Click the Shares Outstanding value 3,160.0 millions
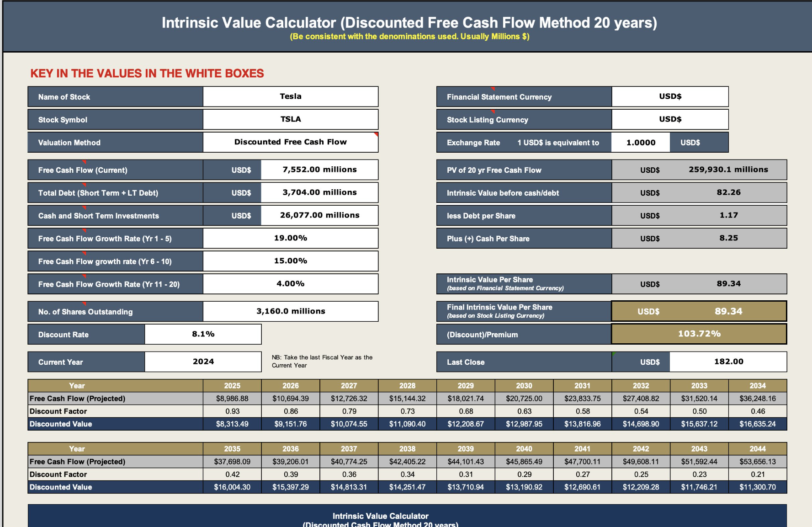812x527 pixels. 291,311
